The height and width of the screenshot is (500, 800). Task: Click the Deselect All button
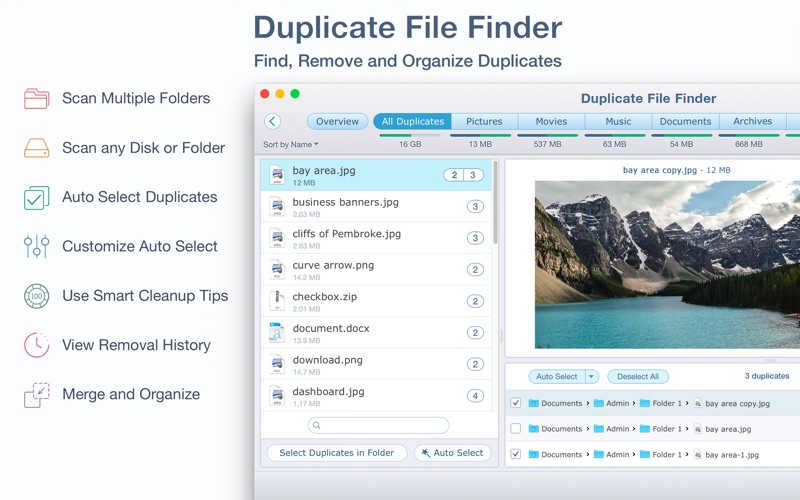click(x=638, y=377)
